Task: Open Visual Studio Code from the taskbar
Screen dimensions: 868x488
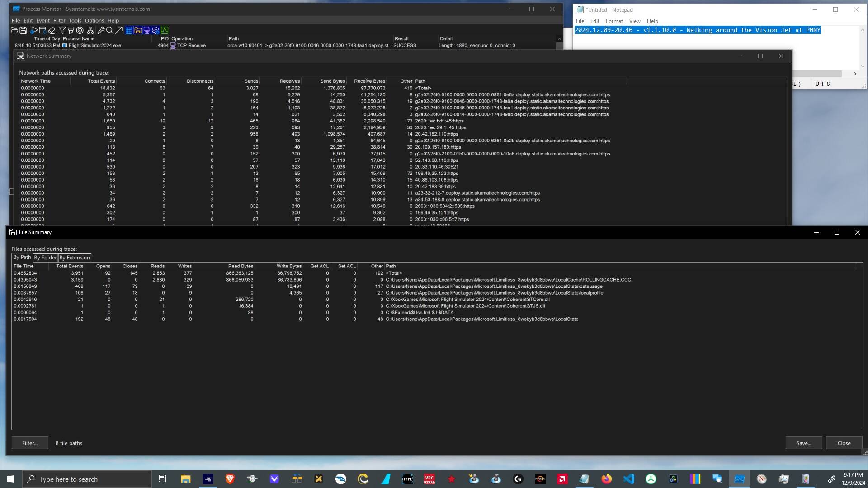Action: (x=629, y=479)
